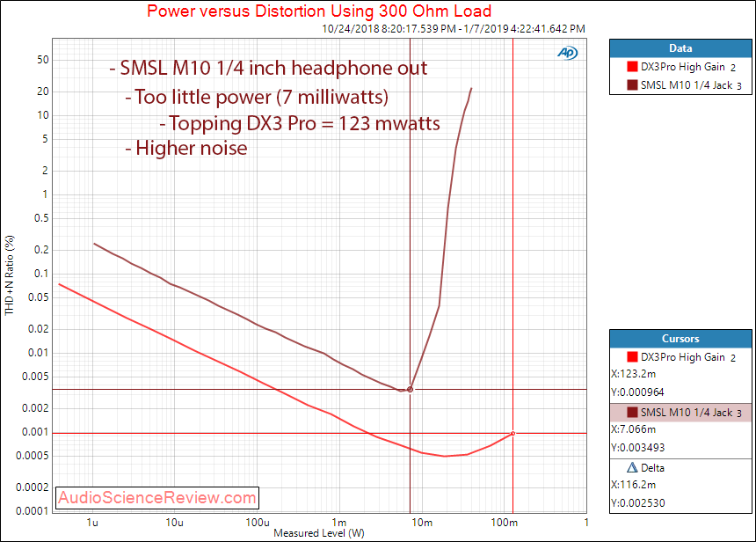
Task: Click the Too little power annotation
Action: (257, 97)
